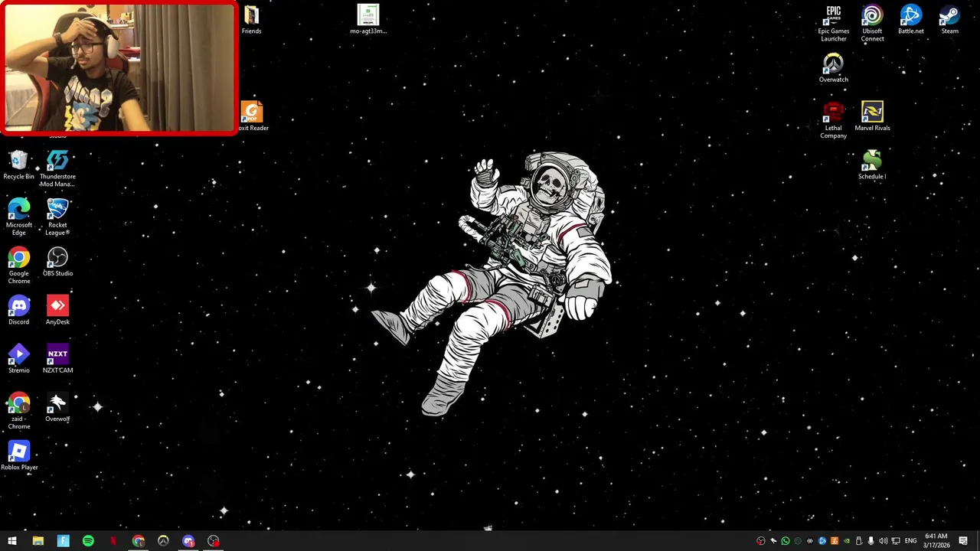
Task: Open Discord desktop shortcut
Action: pos(19,311)
